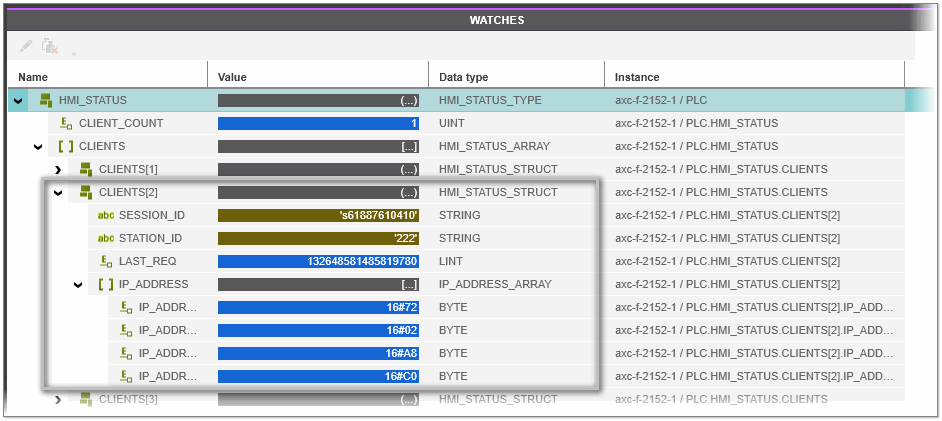
Task: Click the pencil edit icon in toolbar
Action: tap(26, 46)
